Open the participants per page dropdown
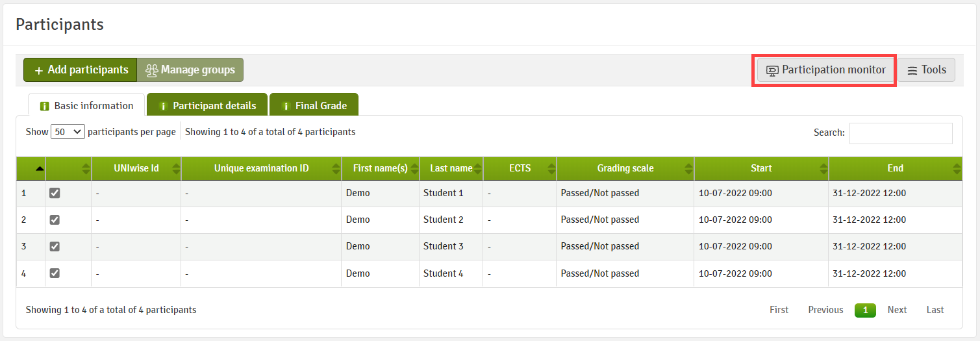980x341 pixels. (68, 132)
